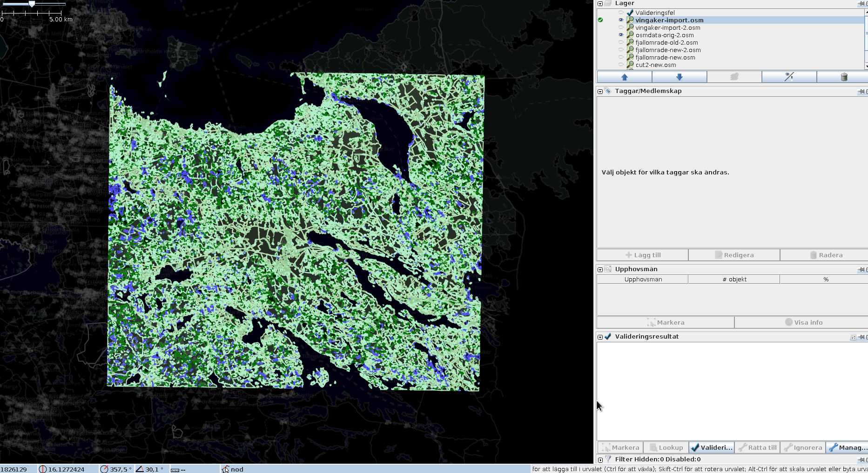Screen dimensions: 868x473
Task: Collapse the Lager panel
Action: pyautogui.click(x=600, y=4)
